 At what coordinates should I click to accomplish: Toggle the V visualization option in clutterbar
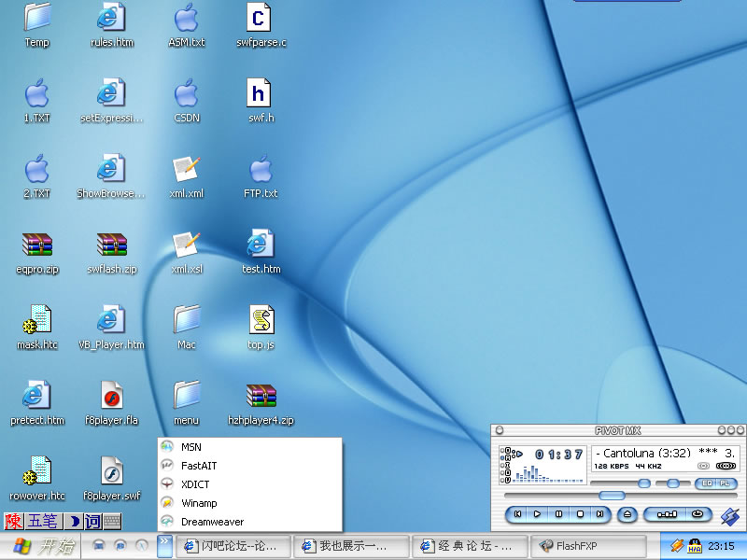pyautogui.click(x=508, y=480)
